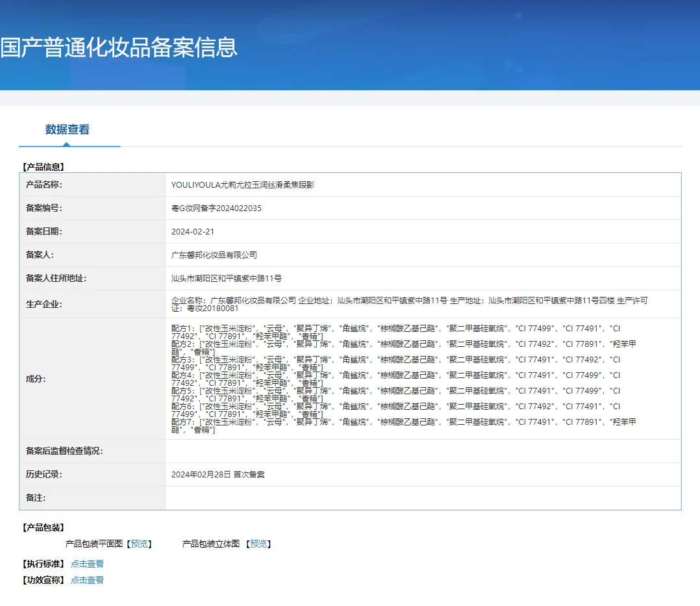
Task: Select the 产品包装平面图 label
Action: pos(94,544)
